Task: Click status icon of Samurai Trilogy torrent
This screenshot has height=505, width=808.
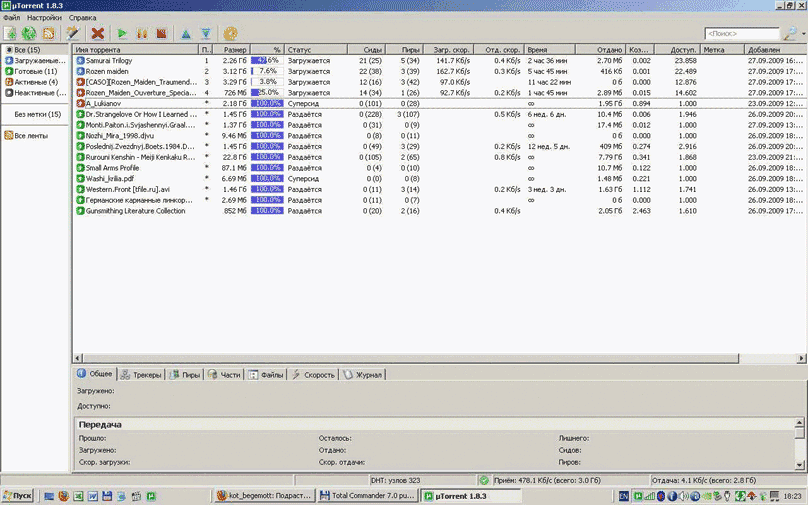Action: (80, 60)
